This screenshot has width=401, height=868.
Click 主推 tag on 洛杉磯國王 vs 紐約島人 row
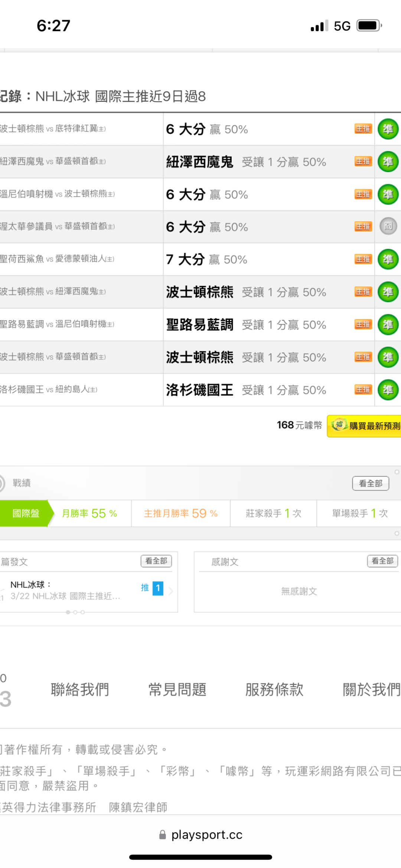363,390
